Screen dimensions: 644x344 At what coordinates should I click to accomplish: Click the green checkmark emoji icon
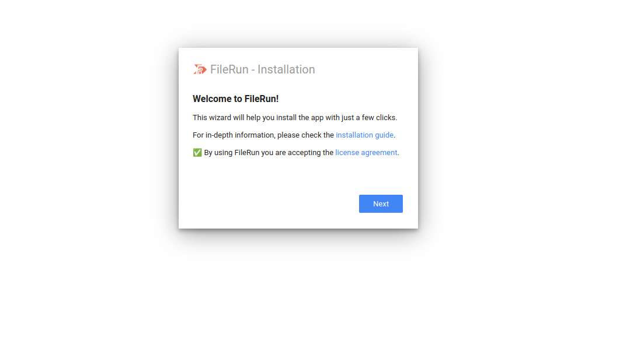(197, 153)
